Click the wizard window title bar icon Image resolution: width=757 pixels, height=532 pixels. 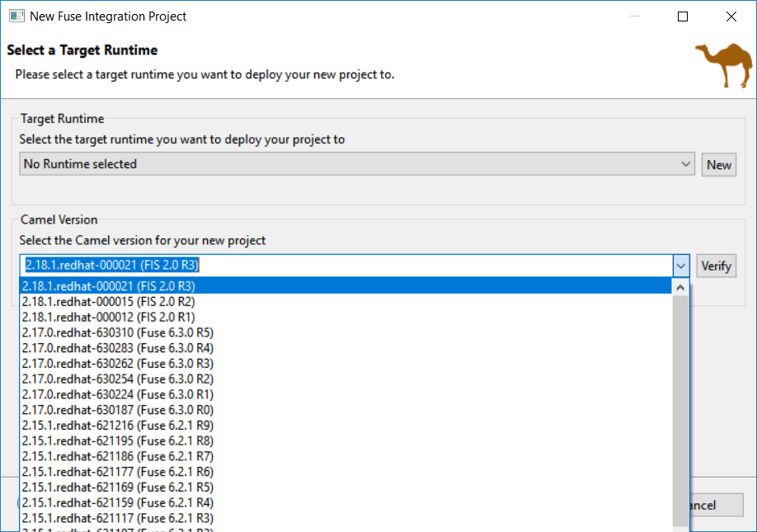tap(16, 16)
